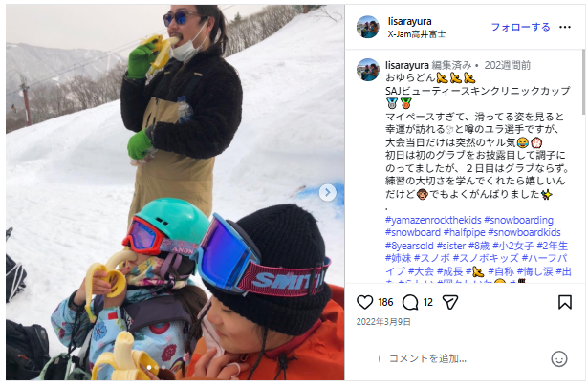
Task: Open the lisarayura username in the caption
Action: tap(407, 65)
